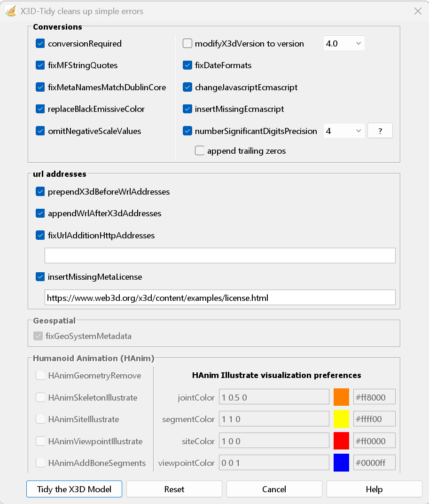This screenshot has width=429, height=504.
Task: Toggle insertMissingMetaLicense checkbox
Action: 40,277
